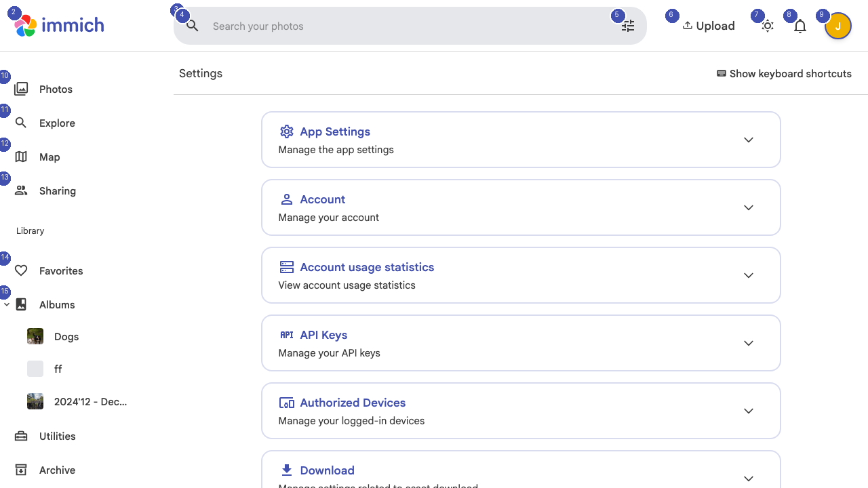Open Sharing via its people icon
Screen dimensions: 868x488
[x=21, y=190]
